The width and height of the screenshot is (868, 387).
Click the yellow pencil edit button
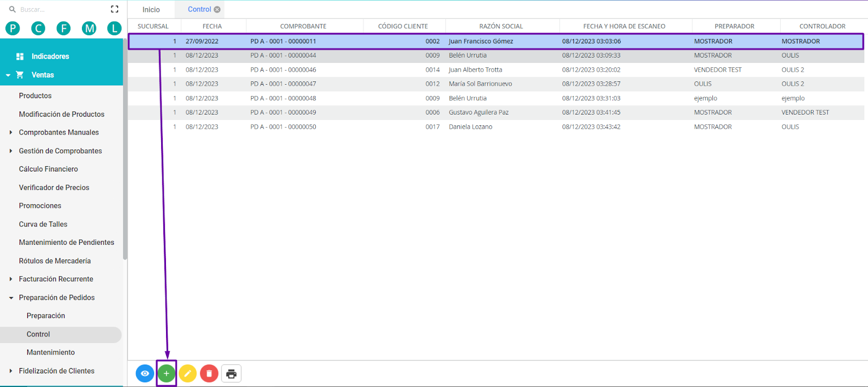point(188,373)
